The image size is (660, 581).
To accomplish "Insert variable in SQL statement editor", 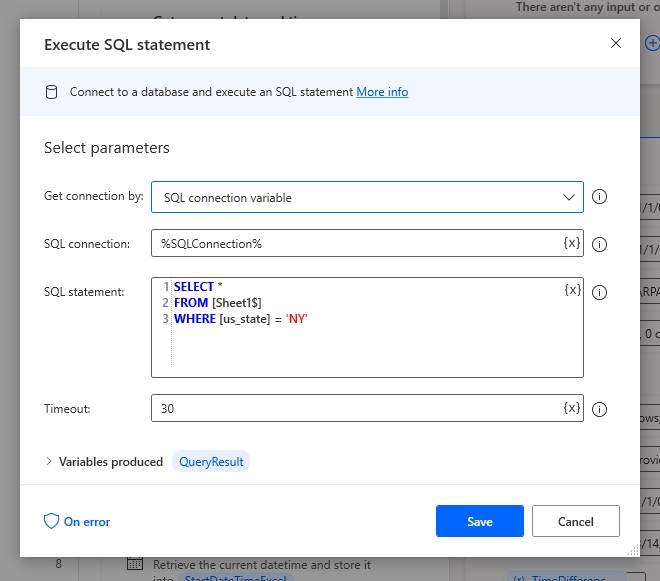I will click(572, 290).
